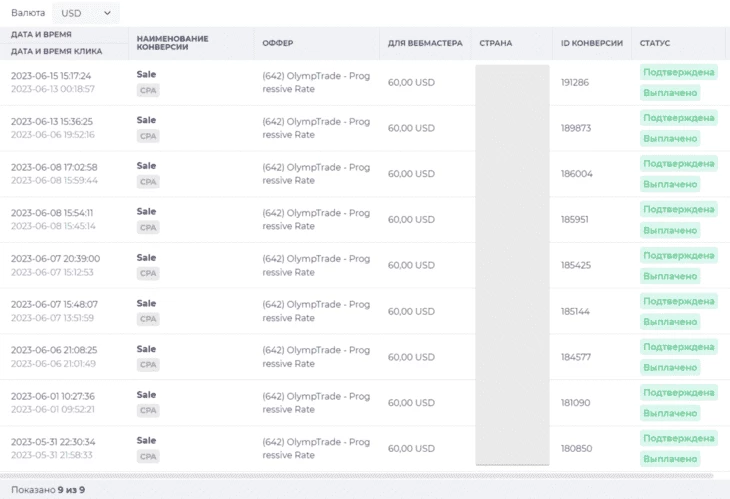Open the USD currency dropdown

[86, 13]
